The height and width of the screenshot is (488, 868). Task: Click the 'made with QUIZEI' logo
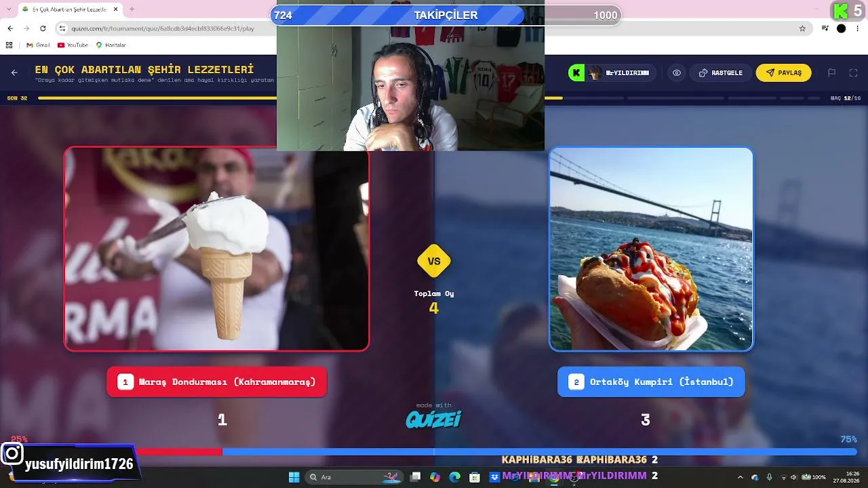pyautogui.click(x=434, y=416)
